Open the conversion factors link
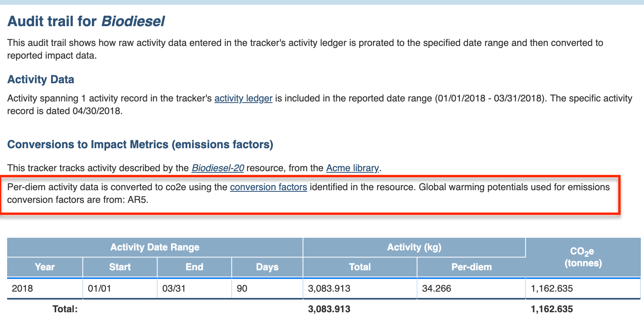This screenshot has width=644, height=336. point(269,187)
